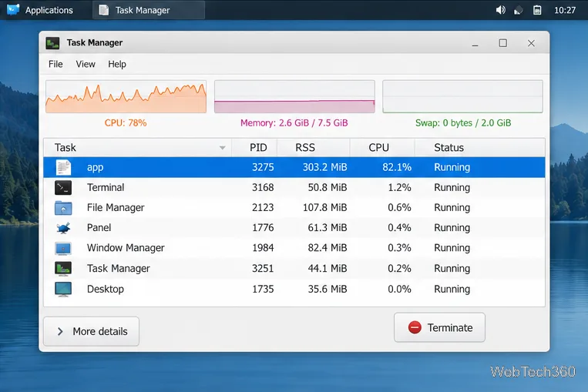
Task: Click the Task Manager title bar icon
Action: (52, 42)
